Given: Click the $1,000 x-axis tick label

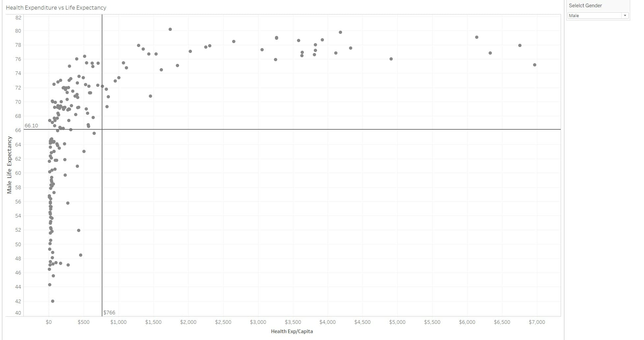Looking at the screenshot, I should pos(119,322).
